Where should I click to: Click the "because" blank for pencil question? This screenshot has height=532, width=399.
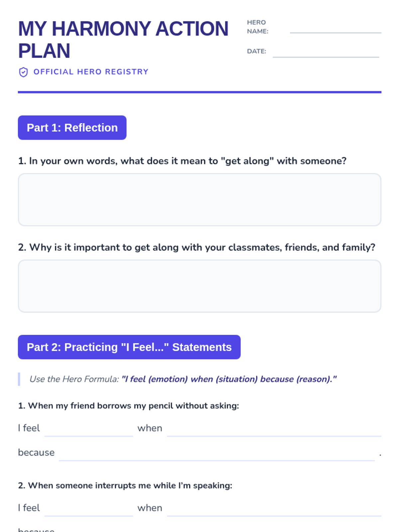point(217,453)
